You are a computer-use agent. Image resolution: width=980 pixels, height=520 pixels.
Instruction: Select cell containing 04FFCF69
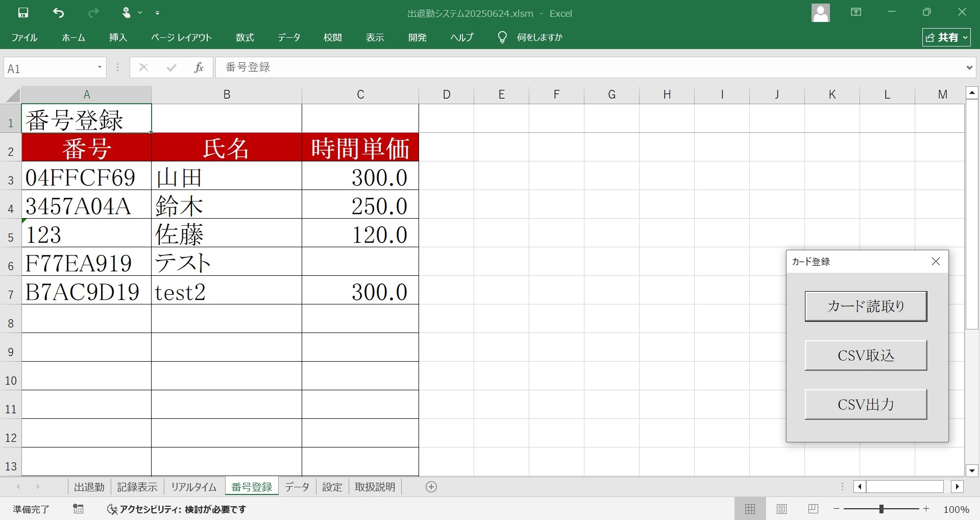pyautogui.click(x=86, y=177)
